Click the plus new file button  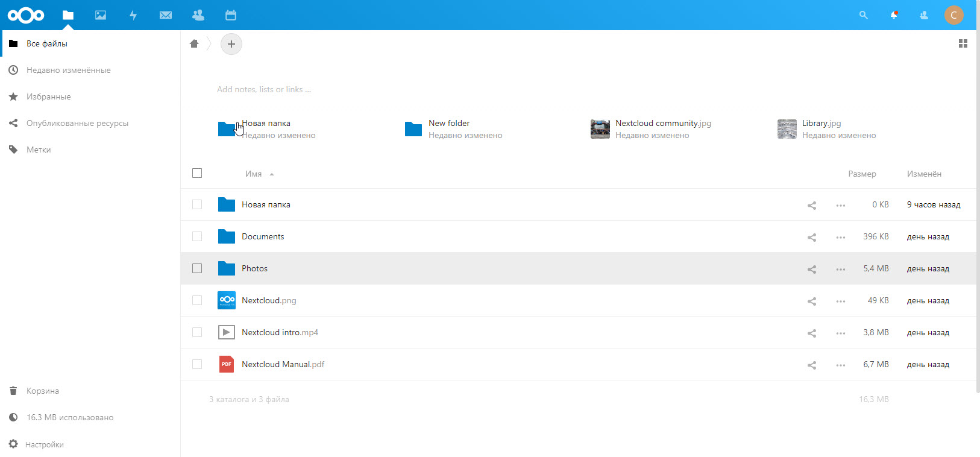[x=231, y=44]
